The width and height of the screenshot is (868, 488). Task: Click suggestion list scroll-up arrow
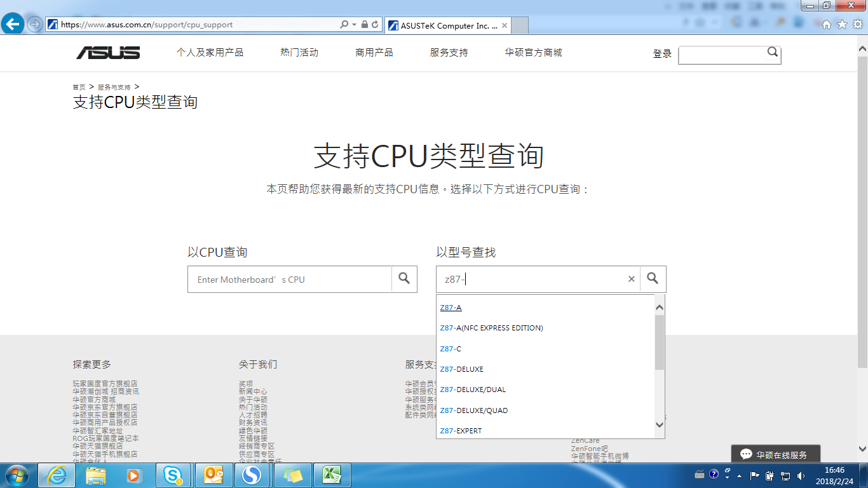click(x=660, y=308)
